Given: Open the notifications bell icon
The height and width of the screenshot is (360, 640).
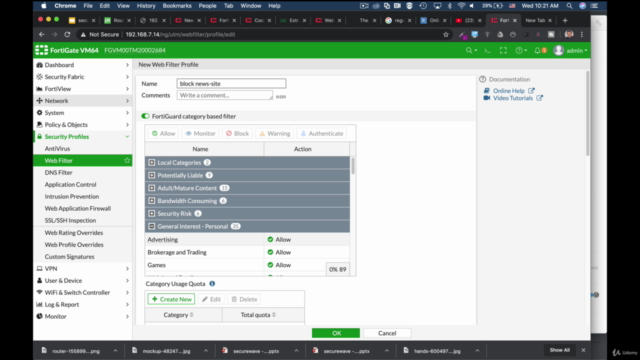Looking at the screenshot, I should (538, 50).
